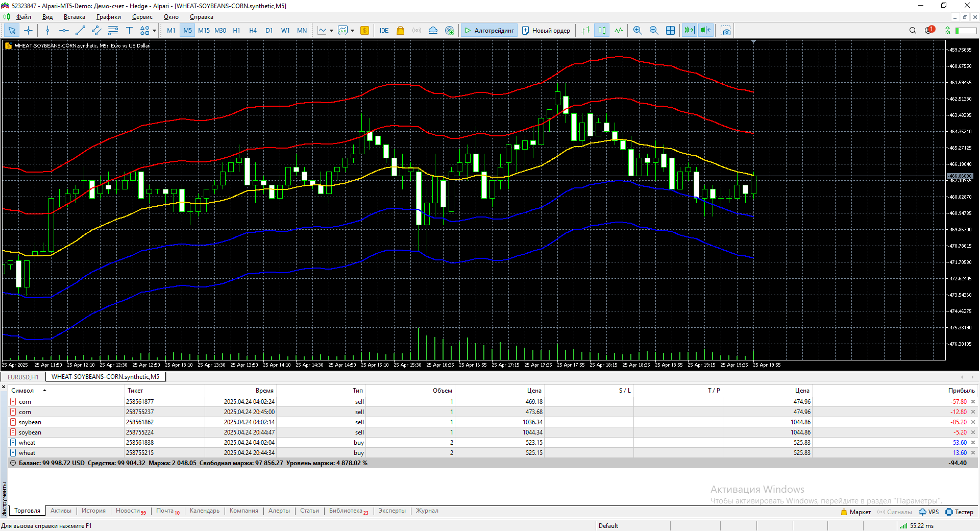This screenshot has width=980, height=531.
Task: Open the trading signals icon
Action: (x=417, y=31)
